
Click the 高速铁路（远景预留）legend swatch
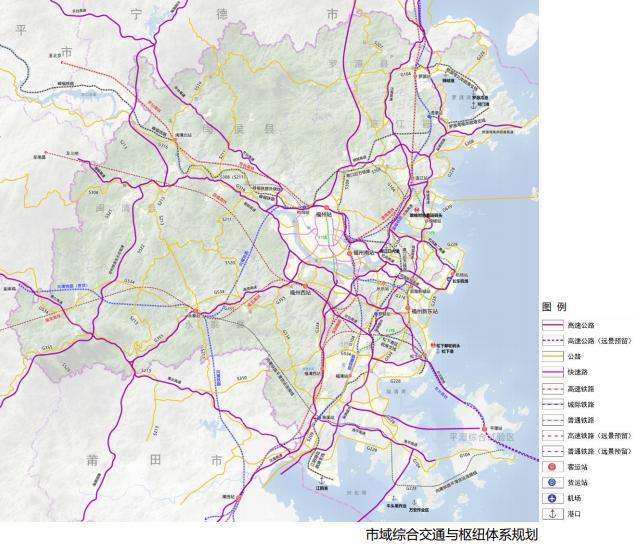click(552, 436)
